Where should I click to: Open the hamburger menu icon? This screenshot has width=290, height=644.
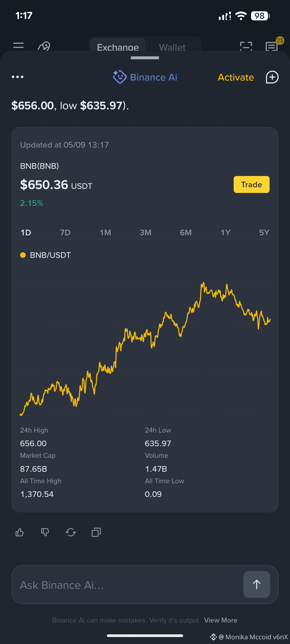coord(18,46)
